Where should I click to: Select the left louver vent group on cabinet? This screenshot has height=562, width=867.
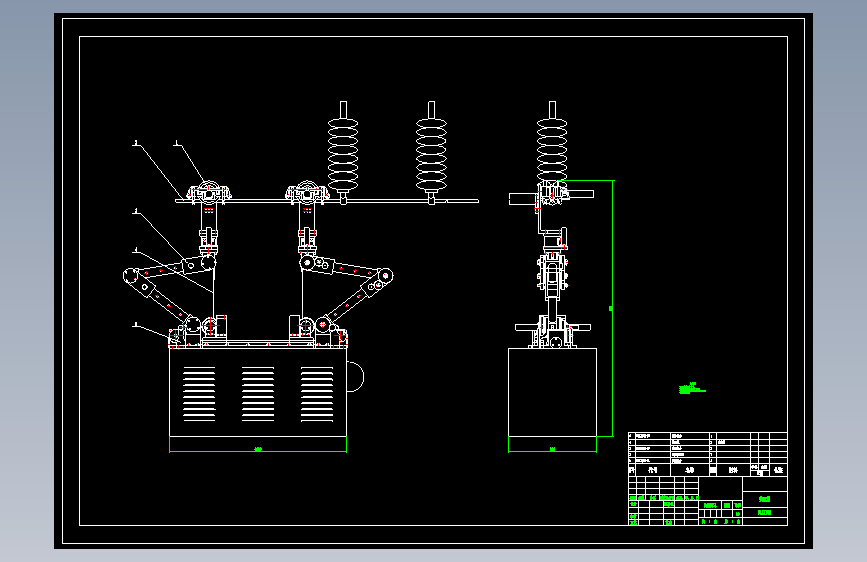click(x=199, y=394)
